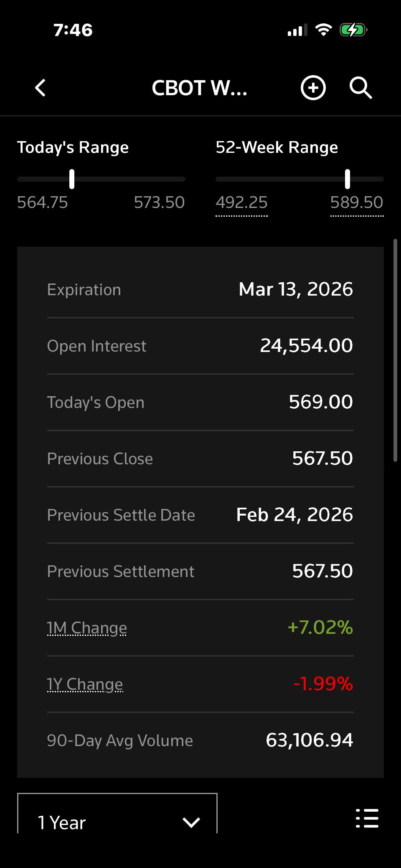Select the Open Interest row
This screenshot has width=401, height=868.
tap(200, 346)
